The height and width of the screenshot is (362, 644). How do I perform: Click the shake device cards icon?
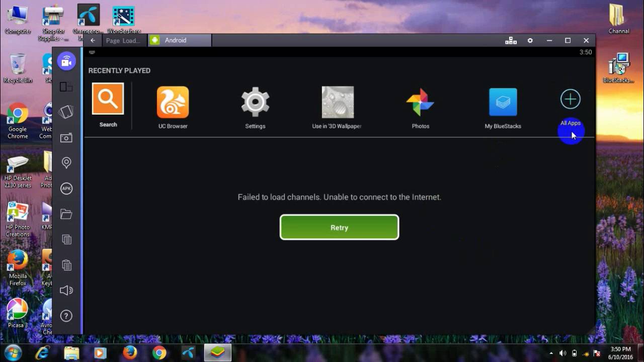[66, 112]
